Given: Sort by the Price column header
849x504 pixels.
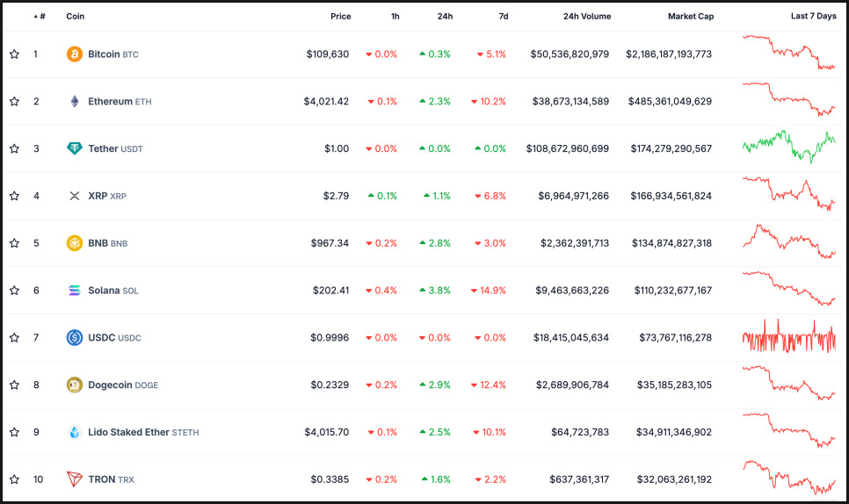Looking at the screenshot, I should click(x=341, y=16).
